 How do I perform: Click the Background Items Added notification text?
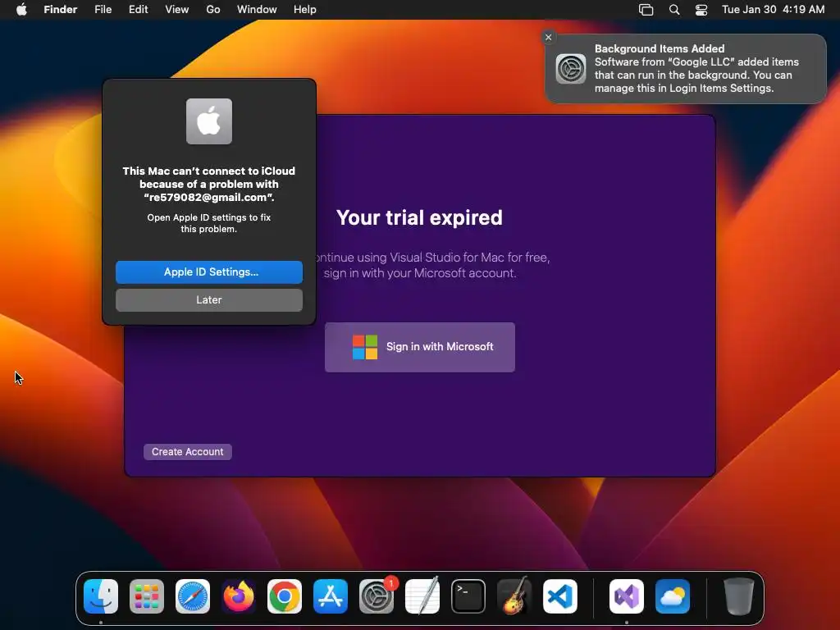click(x=696, y=69)
